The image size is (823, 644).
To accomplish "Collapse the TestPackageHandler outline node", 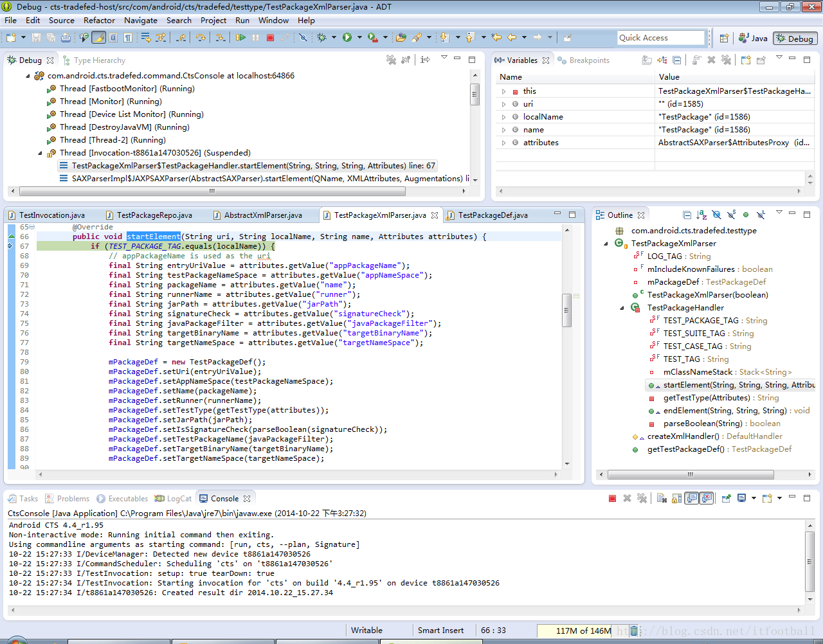I will point(622,308).
